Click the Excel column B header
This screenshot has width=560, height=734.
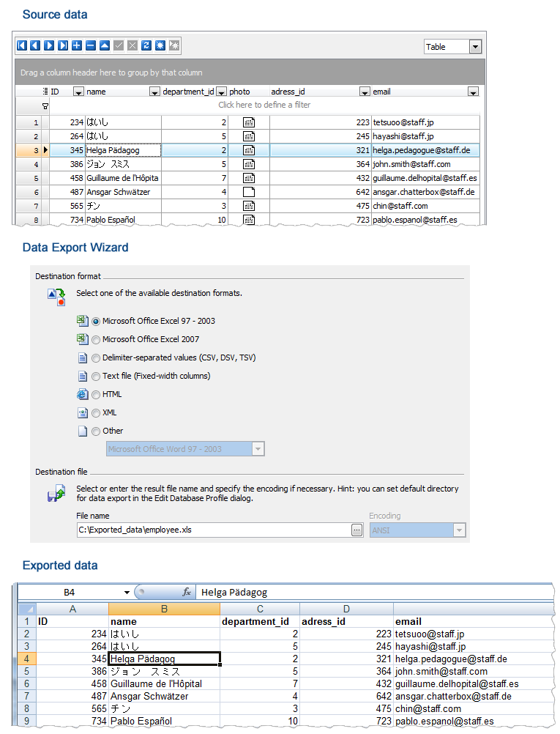click(x=164, y=608)
